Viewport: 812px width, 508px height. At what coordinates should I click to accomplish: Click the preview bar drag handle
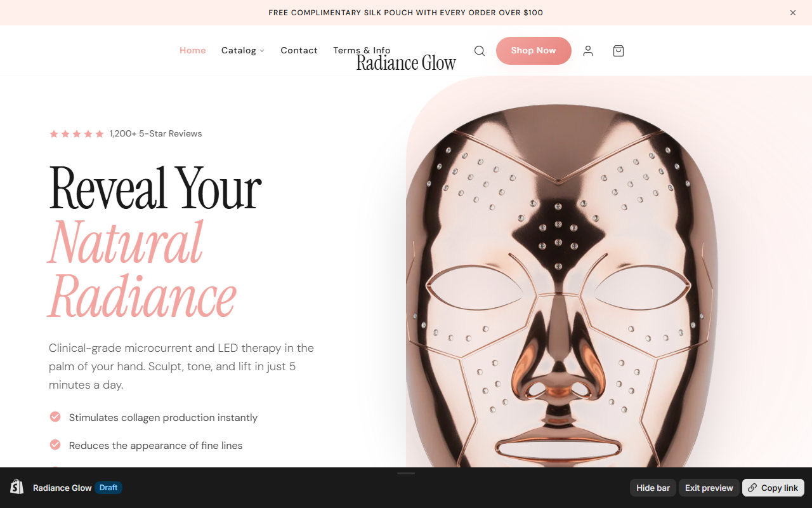click(x=406, y=473)
